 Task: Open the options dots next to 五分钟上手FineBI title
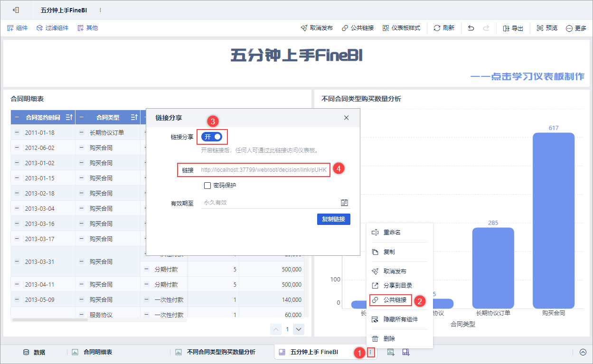click(x=100, y=10)
